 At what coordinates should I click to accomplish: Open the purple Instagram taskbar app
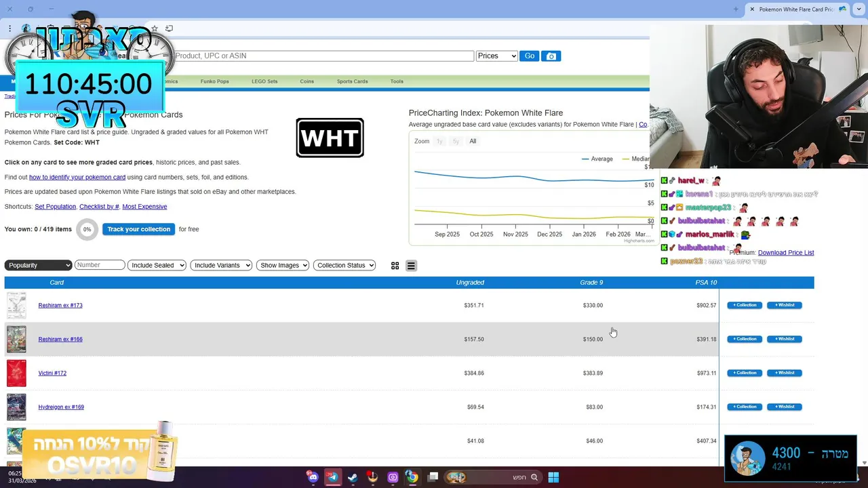click(x=393, y=477)
